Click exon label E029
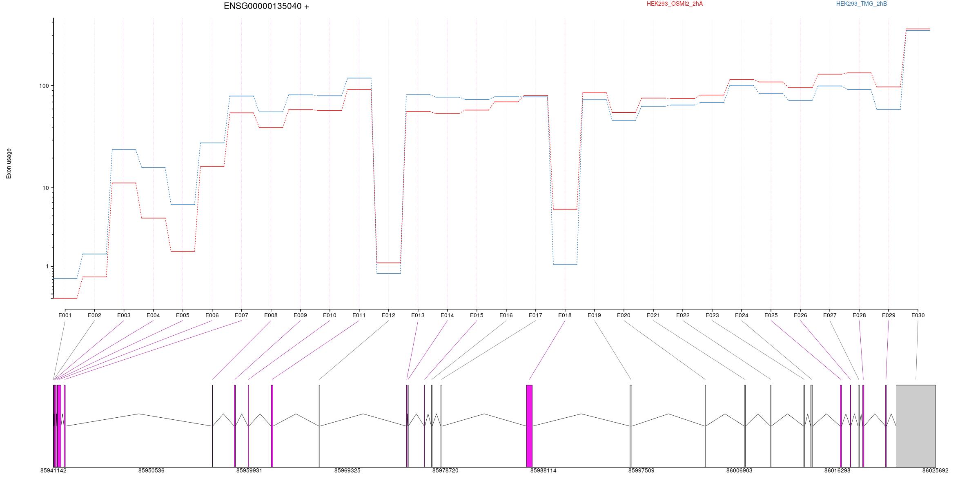980x490 pixels. coord(889,315)
